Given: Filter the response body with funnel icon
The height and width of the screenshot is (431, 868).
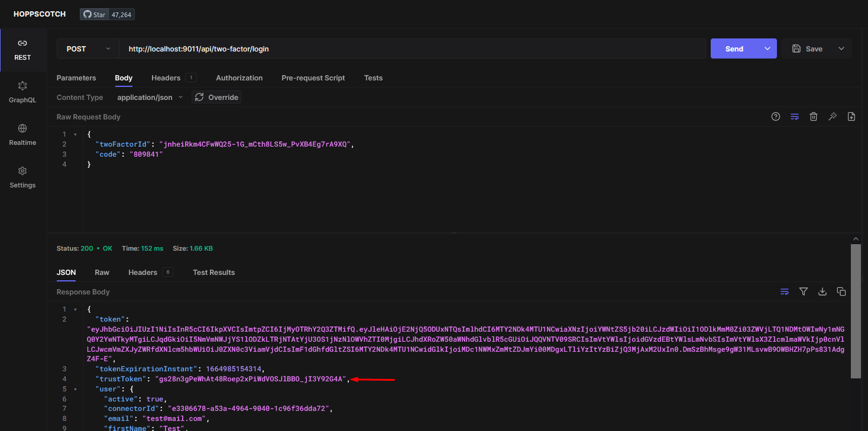Looking at the screenshot, I should click(x=804, y=291).
